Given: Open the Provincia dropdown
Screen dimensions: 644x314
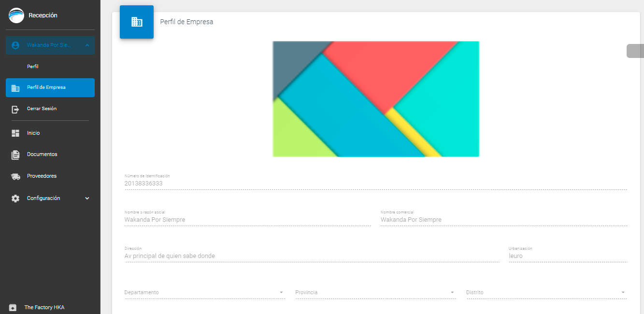Looking at the screenshot, I should (x=375, y=293).
